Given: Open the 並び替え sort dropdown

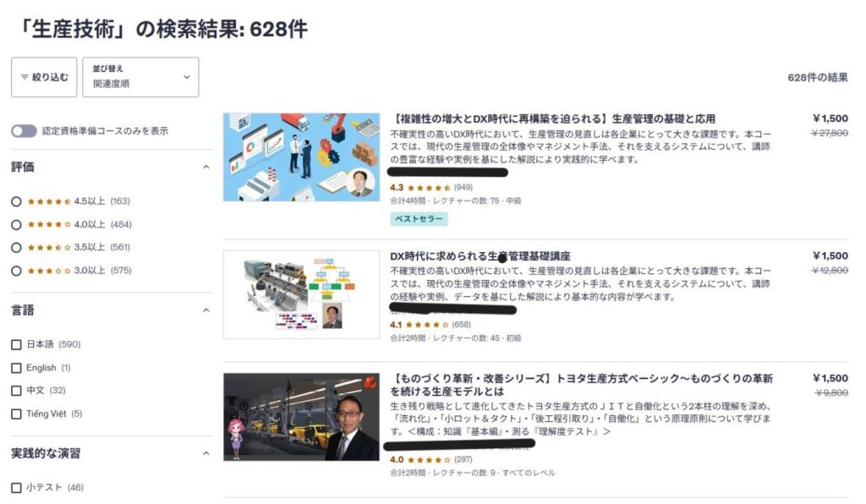Looking at the screenshot, I should (x=140, y=77).
